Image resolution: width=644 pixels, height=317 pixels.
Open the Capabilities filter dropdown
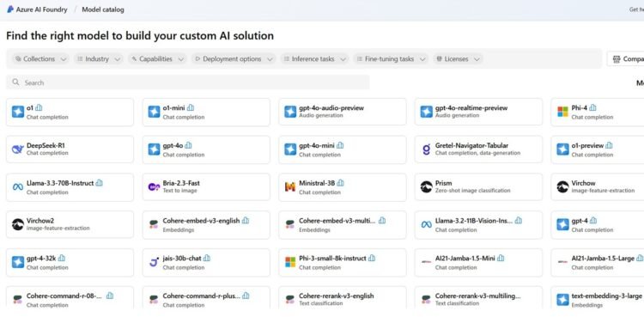[x=157, y=58]
